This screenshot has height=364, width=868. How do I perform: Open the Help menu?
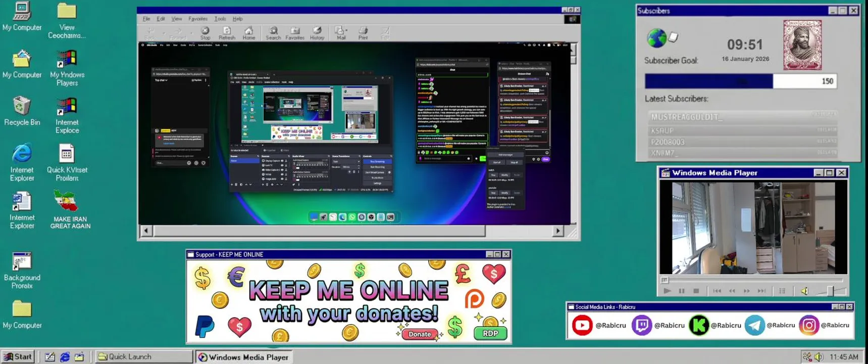pos(237,19)
